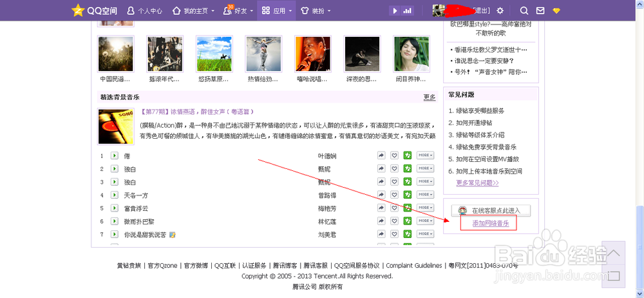Open footer link 官方Qzone
This screenshot has width=644, height=298.
click(163, 266)
